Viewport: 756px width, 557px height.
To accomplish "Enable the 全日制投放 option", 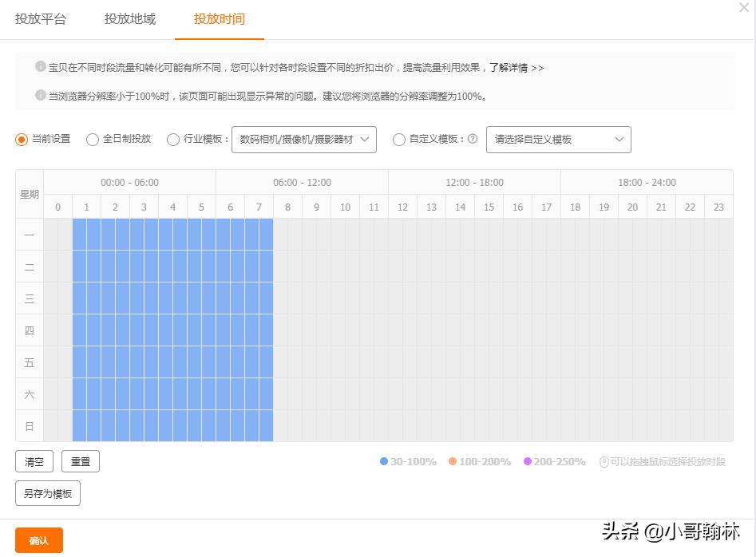I will tap(92, 140).
